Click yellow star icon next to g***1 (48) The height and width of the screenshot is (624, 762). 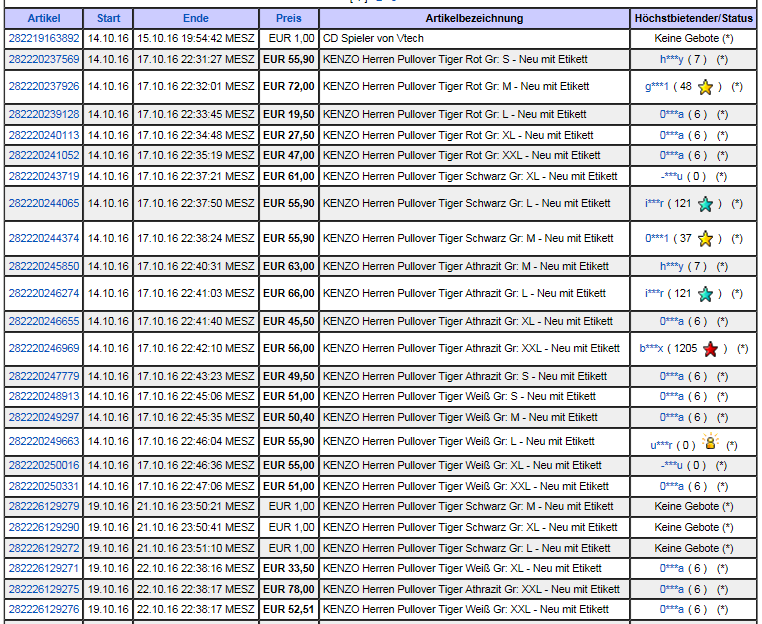pyautogui.click(x=705, y=87)
